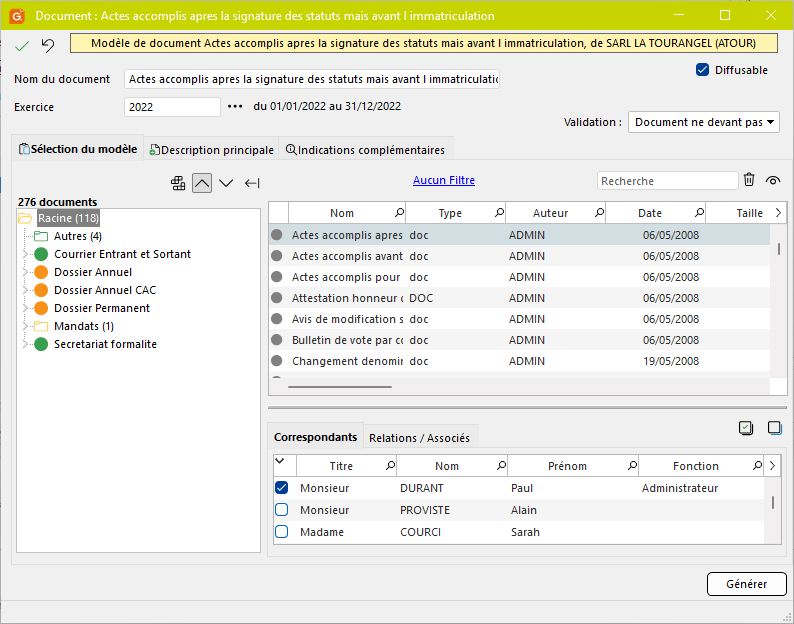Image resolution: width=794 pixels, height=624 pixels.
Task: Expand the Dossier Permanent tree node
Action: pyautogui.click(x=25, y=308)
